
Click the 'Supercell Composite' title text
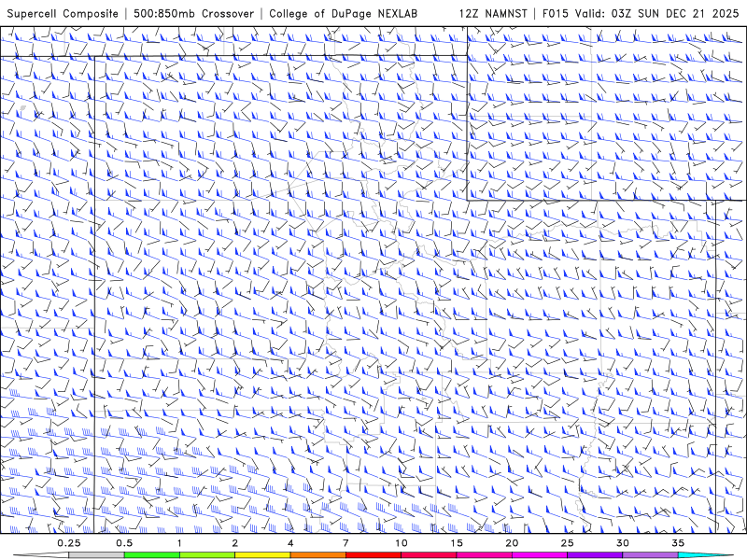click(x=63, y=14)
